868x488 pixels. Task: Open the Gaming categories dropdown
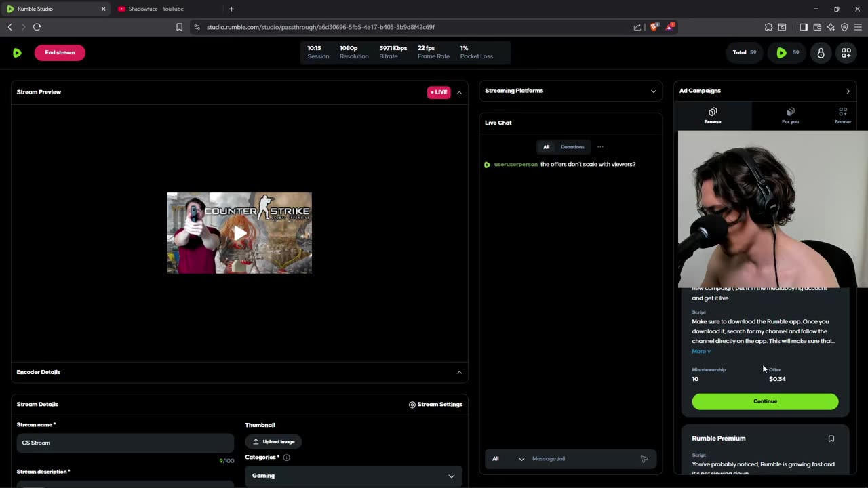pyautogui.click(x=353, y=476)
